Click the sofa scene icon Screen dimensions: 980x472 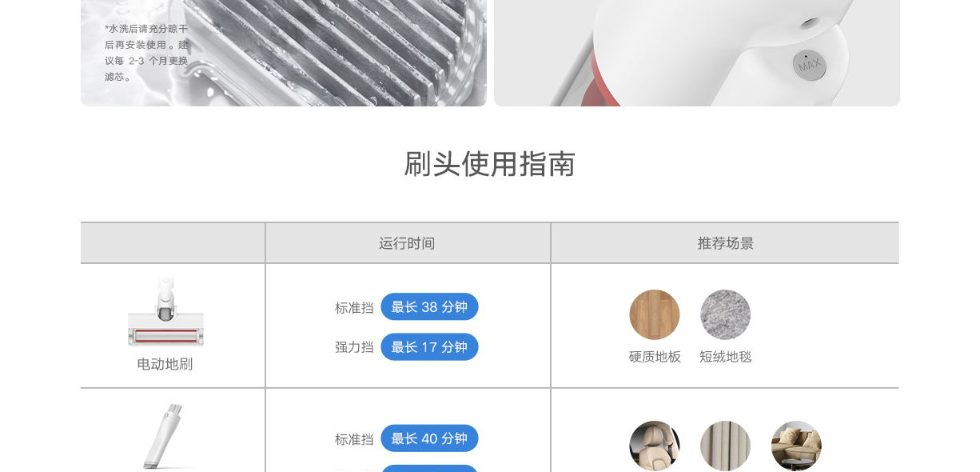click(796, 446)
